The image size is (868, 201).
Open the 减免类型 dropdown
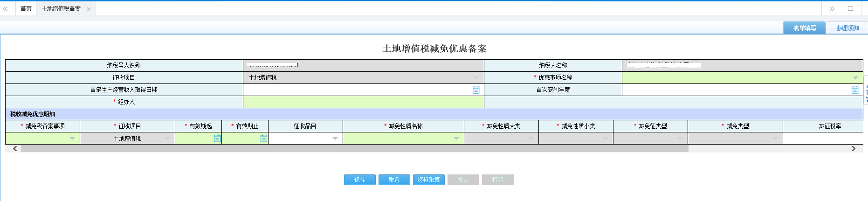(775, 139)
